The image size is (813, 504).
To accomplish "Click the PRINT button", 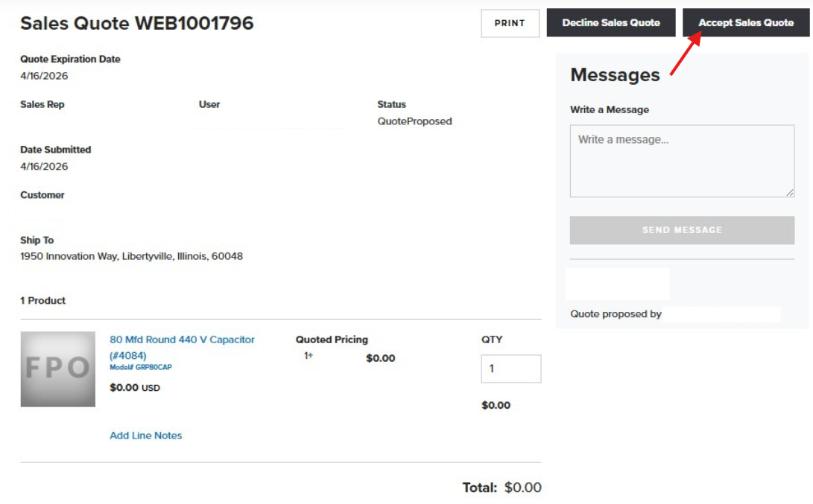I will coord(510,23).
